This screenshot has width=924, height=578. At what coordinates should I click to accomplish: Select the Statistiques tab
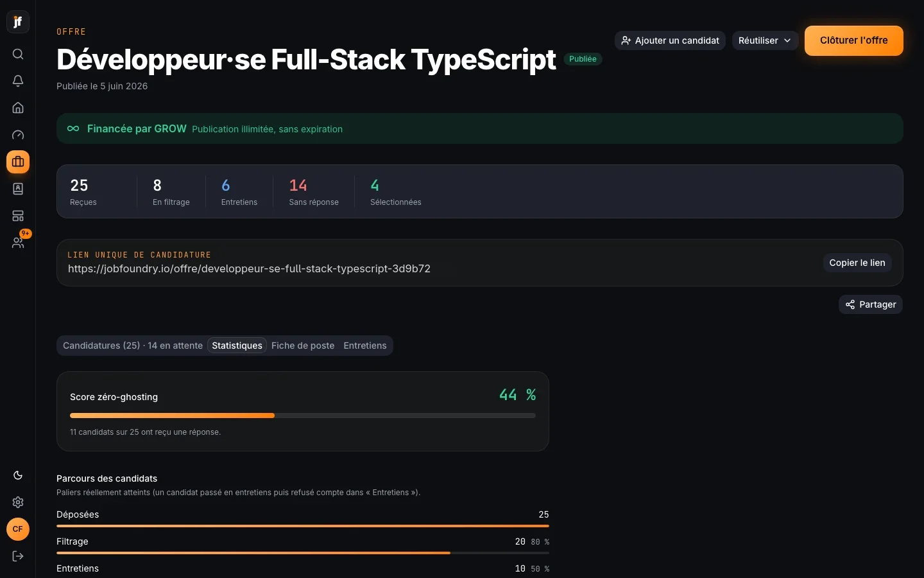[237, 346]
